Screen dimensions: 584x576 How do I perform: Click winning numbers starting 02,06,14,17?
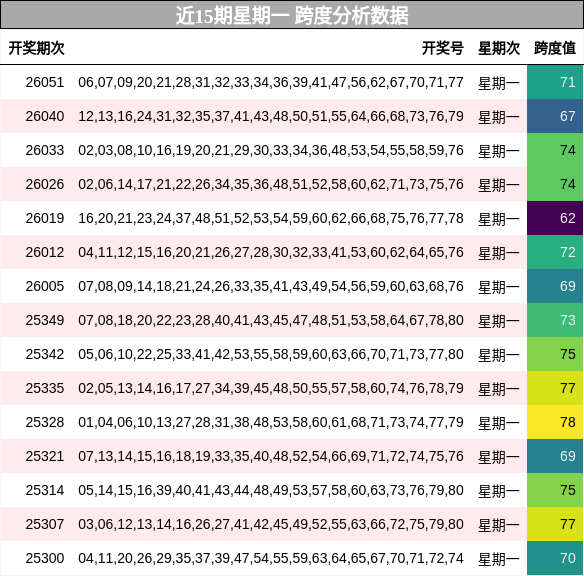tap(271, 184)
